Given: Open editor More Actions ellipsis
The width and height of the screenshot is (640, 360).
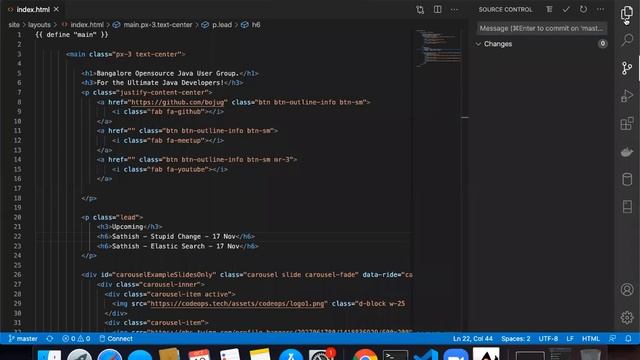Looking at the screenshot, I should coord(454,9).
